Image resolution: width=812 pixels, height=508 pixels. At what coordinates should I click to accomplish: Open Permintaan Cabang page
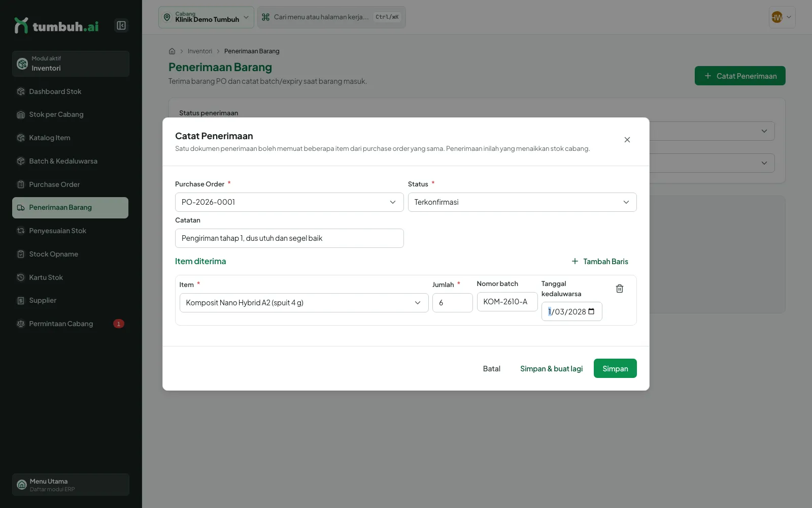coord(71,324)
